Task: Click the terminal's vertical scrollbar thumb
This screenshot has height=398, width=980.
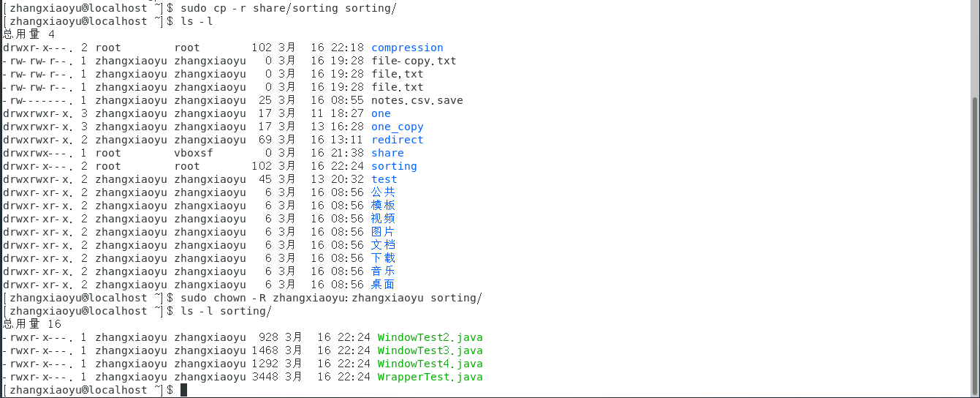Action: [x=975, y=241]
